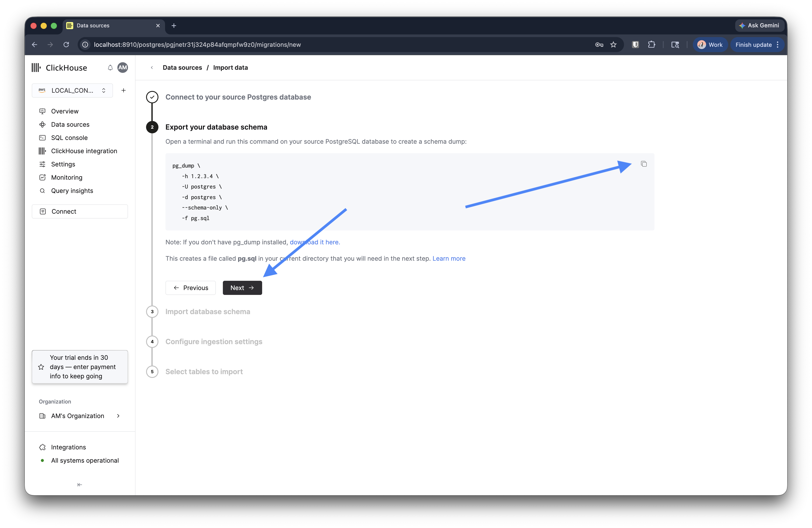The image size is (812, 528).
Task: Add a new service with the plus icon
Action: (x=124, y=91)
